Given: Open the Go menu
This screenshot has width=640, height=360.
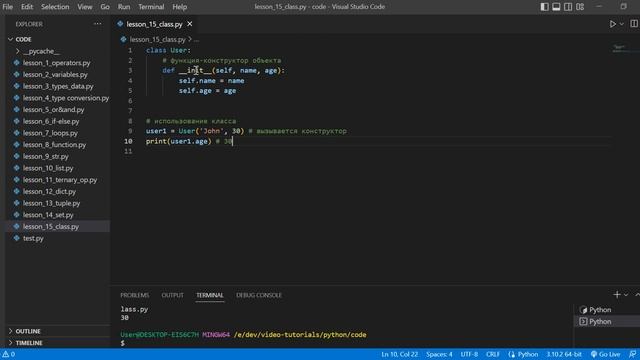Looking at the screenshot, I should [105, 7].
